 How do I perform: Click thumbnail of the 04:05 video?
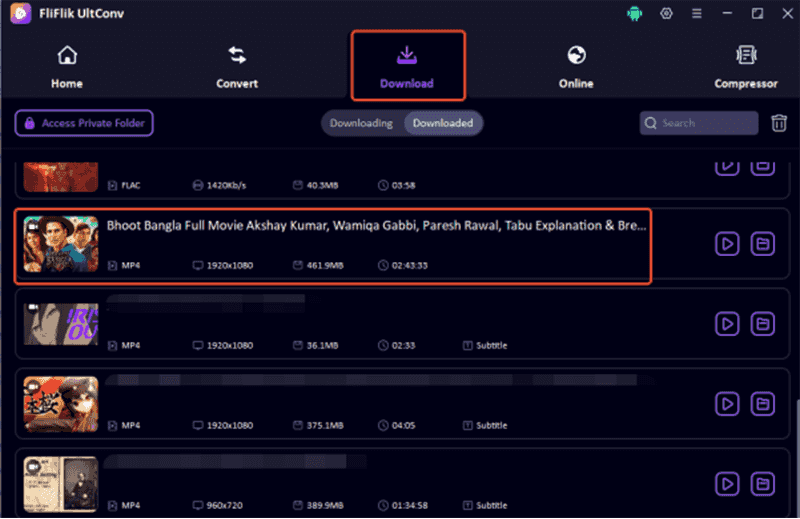pyautogui.click(x=61, y=404)
